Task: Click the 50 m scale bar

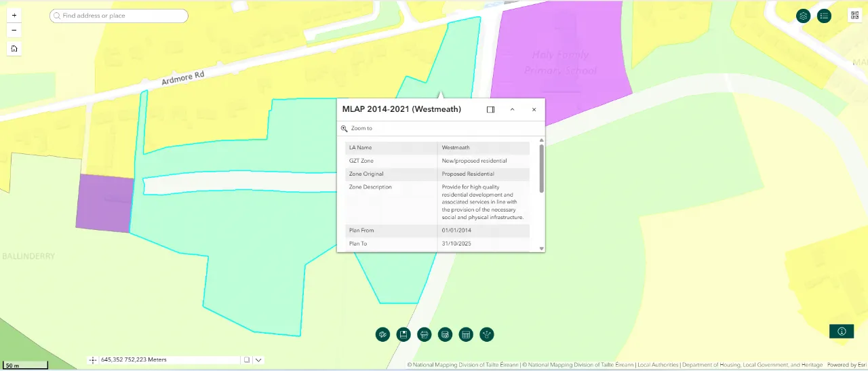Action: 24,366
